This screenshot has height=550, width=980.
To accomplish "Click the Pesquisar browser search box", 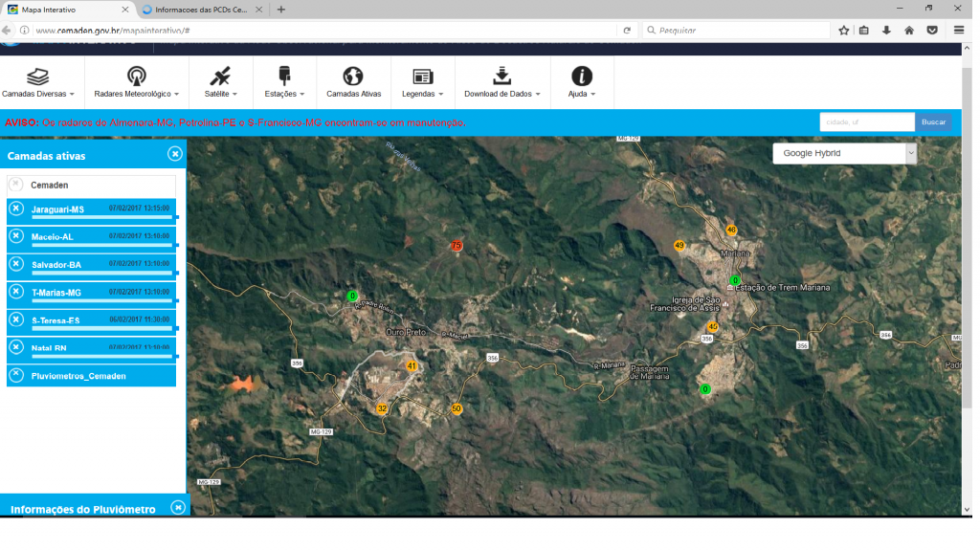I will click(x=736, y=30).
